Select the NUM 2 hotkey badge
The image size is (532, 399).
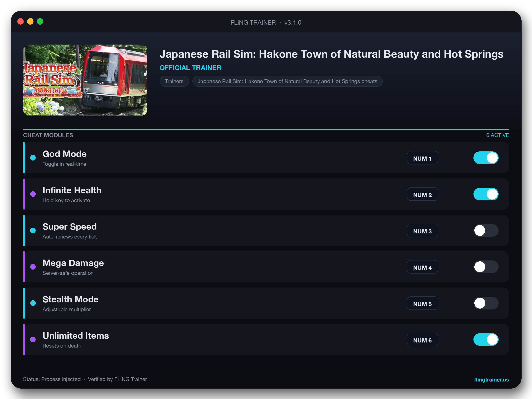pos(422,194)
